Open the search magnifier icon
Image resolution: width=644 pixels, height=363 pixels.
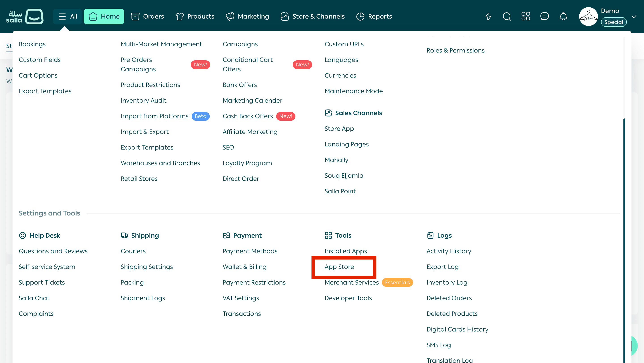(x=507, y=17)
